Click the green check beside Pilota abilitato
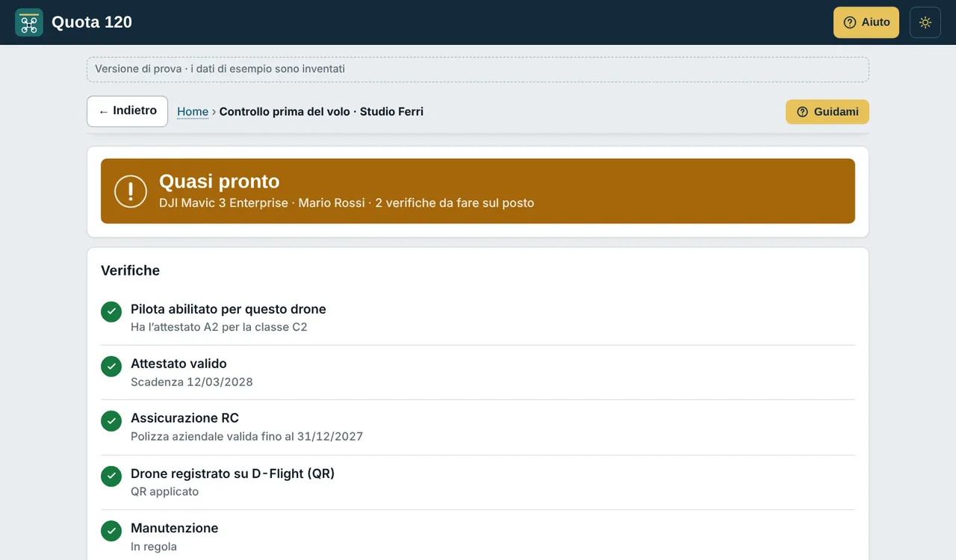The height and width of the screenshot is (560, 956). coord(111,312)
